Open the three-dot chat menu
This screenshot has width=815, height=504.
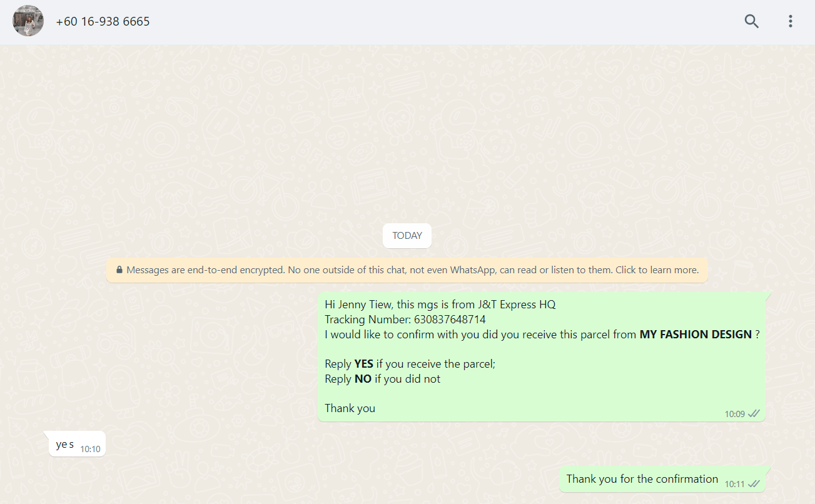coord(791,21)
